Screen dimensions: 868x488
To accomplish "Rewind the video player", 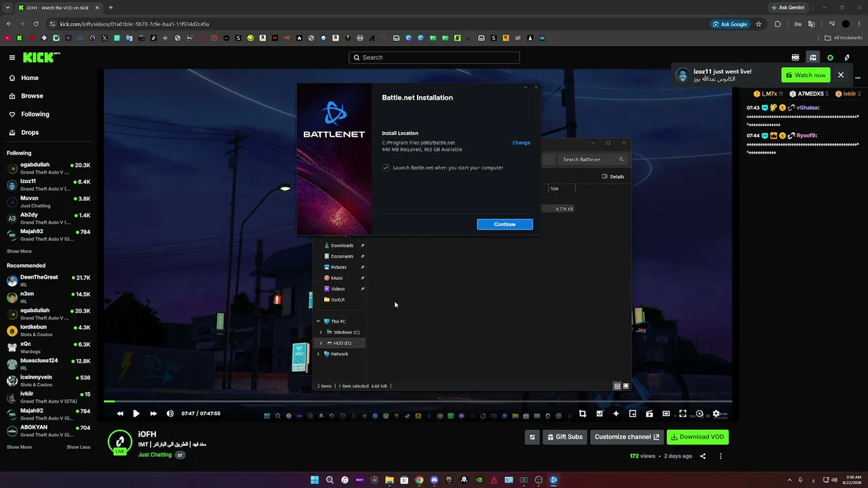I will pos(120,413).
